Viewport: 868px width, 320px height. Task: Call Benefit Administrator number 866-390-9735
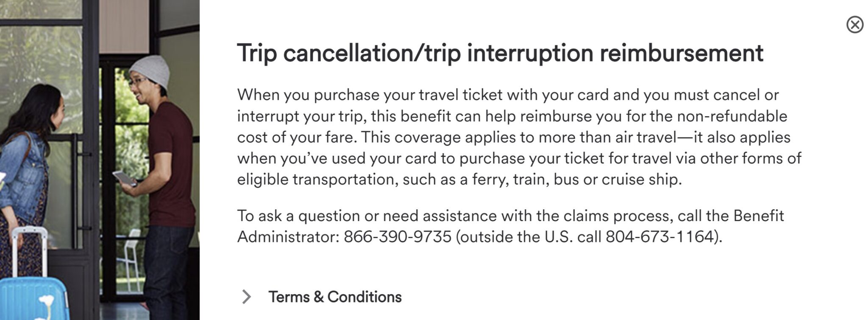tap(397, 236)
